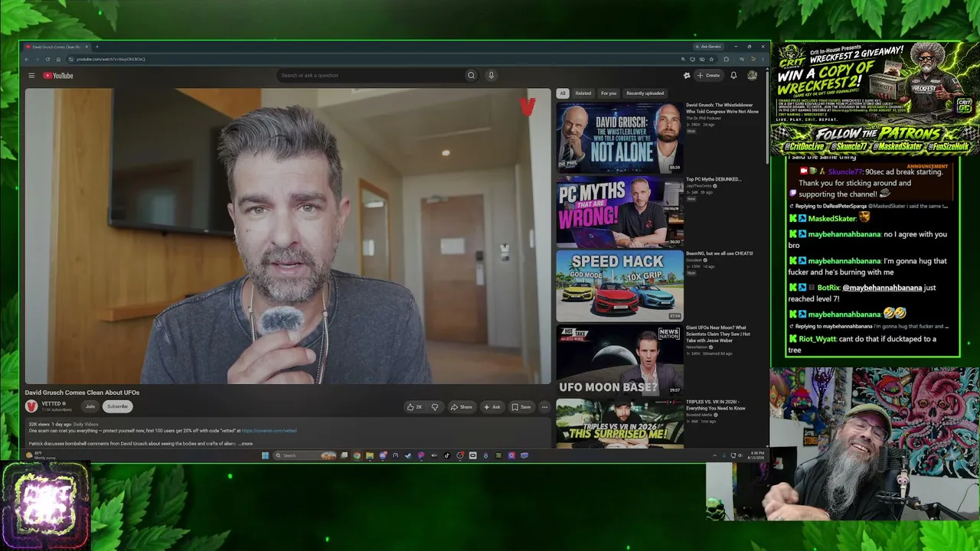Expand the video description with ...more
The width and height of the screenshot is (980, 551).
pyautogui.click(x=246, y=444)
